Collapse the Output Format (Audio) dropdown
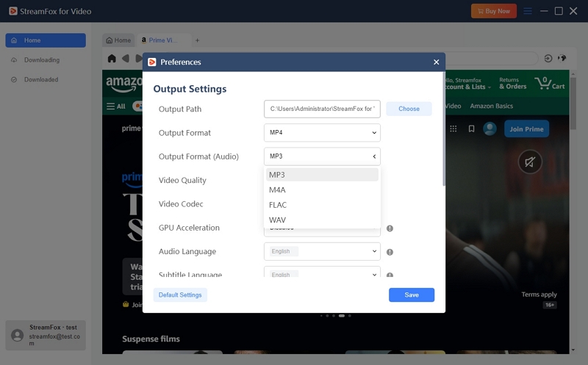Image resolution: width=588 pixels, height=365 pixels. point(322,156)
